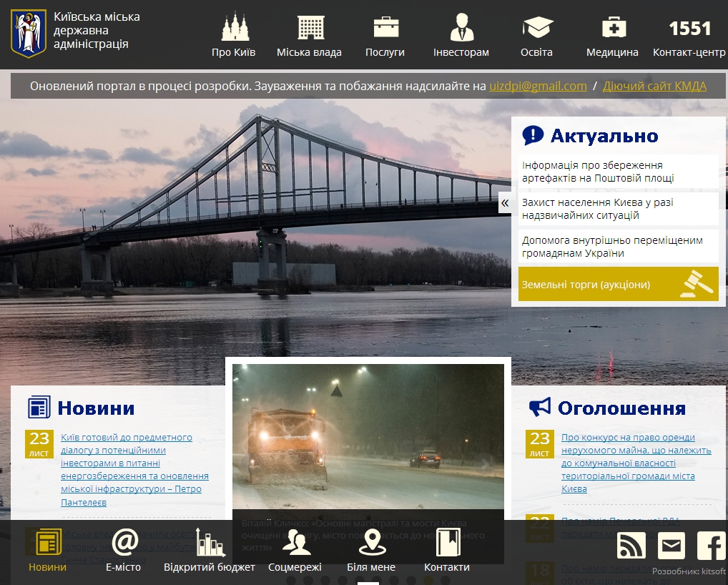The image size is (728, 585).
Task: Open the Освіта graduation cap icon
Action: (x=537, y=27)
